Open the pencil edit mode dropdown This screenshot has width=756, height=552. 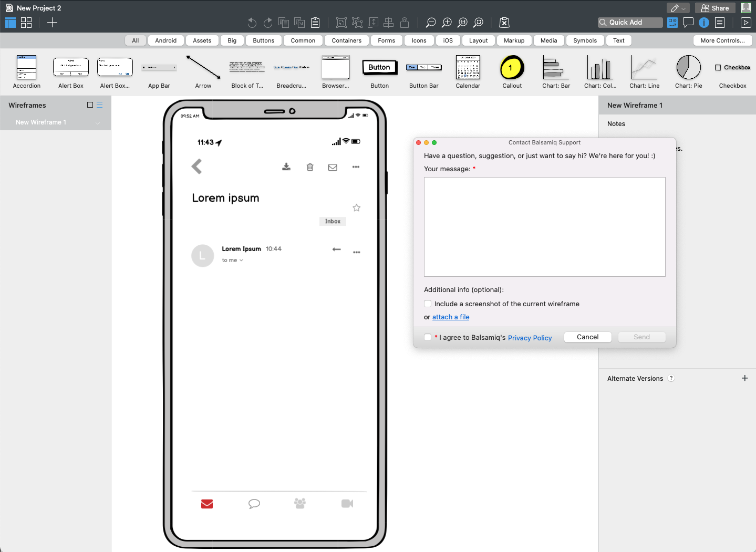(678, 8)
